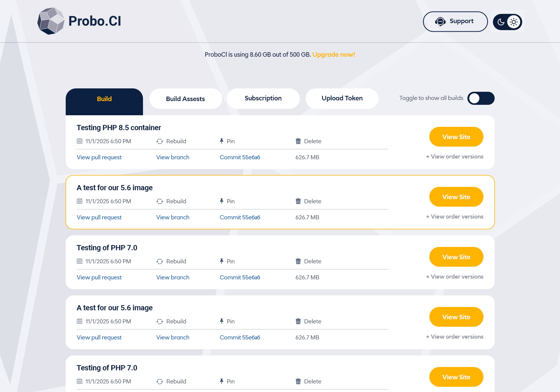This screenshot has width=560, height=392.
Task: Click trash icon for Testing PHP 8.5 container
Action: [x=298, y=141]
